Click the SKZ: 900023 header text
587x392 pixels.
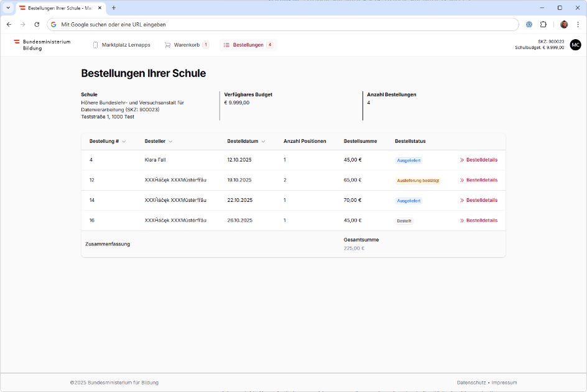[x=551, y=42]
